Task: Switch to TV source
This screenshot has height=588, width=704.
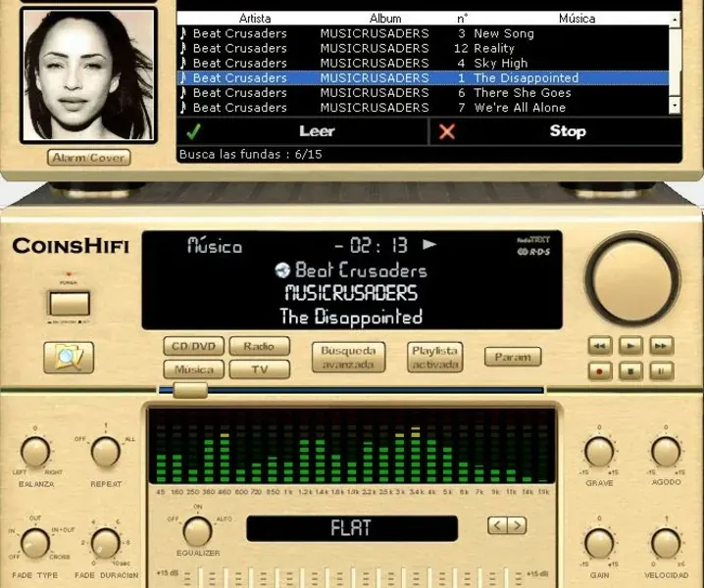Action: click(x=259, y=369)
